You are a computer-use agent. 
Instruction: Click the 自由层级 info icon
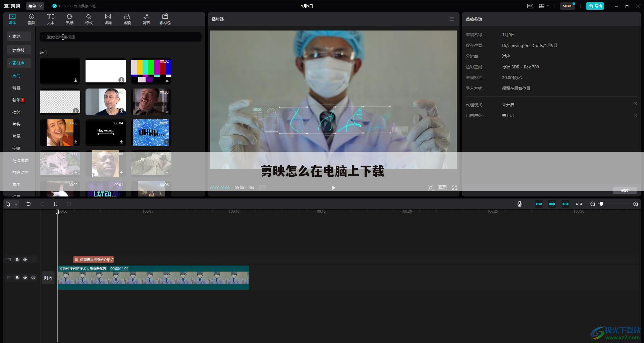pos(635,115)
